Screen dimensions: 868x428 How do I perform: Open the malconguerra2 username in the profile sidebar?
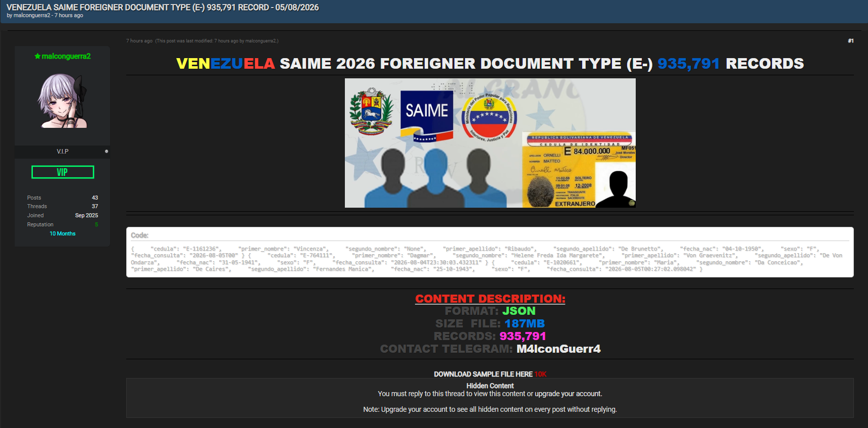tap(66, 56)
